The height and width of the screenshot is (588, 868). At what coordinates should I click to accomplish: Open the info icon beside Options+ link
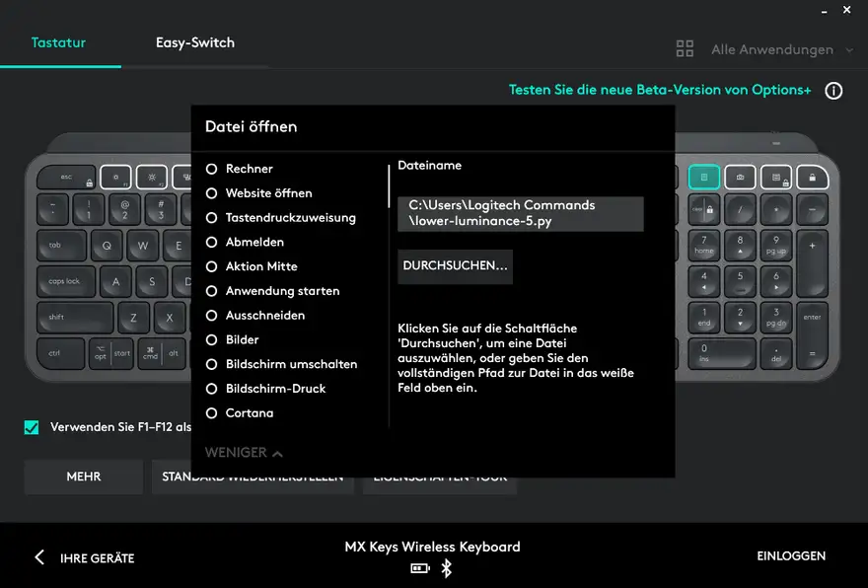[x=833, y=90]
